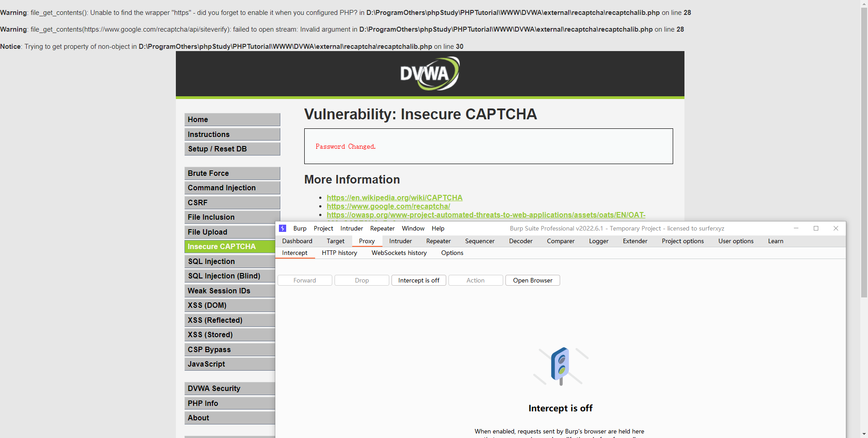Screen dimensions: 868x438
Task: Open the SQL Injection (Blind) page
Action: coord(230,276)
